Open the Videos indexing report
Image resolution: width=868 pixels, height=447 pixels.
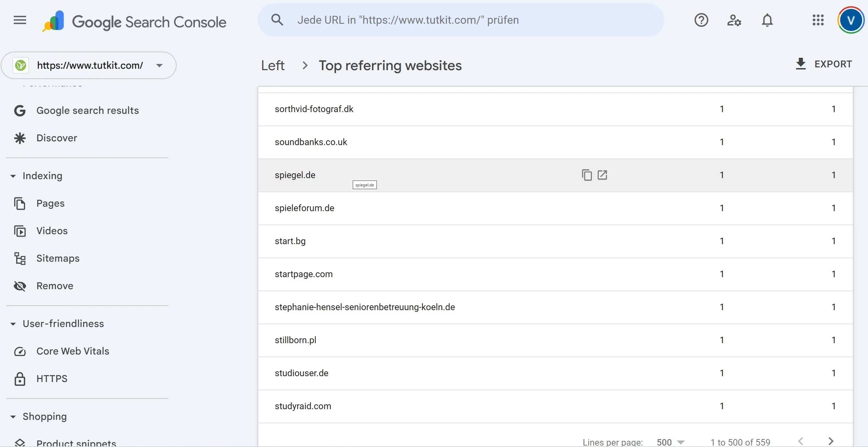tap(52, 231)
